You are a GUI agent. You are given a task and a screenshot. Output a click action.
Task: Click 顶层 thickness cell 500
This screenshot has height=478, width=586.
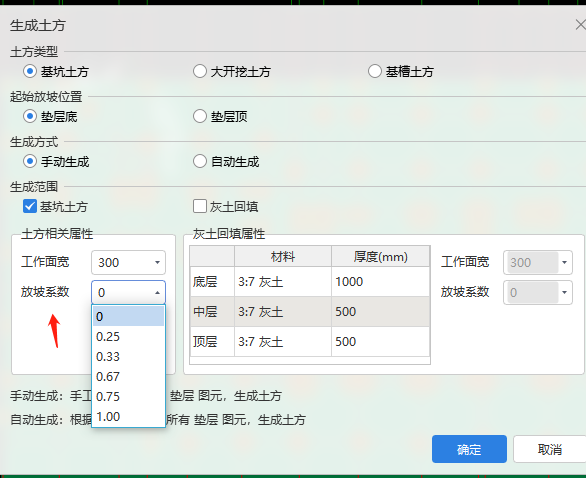tap(380, 342)
